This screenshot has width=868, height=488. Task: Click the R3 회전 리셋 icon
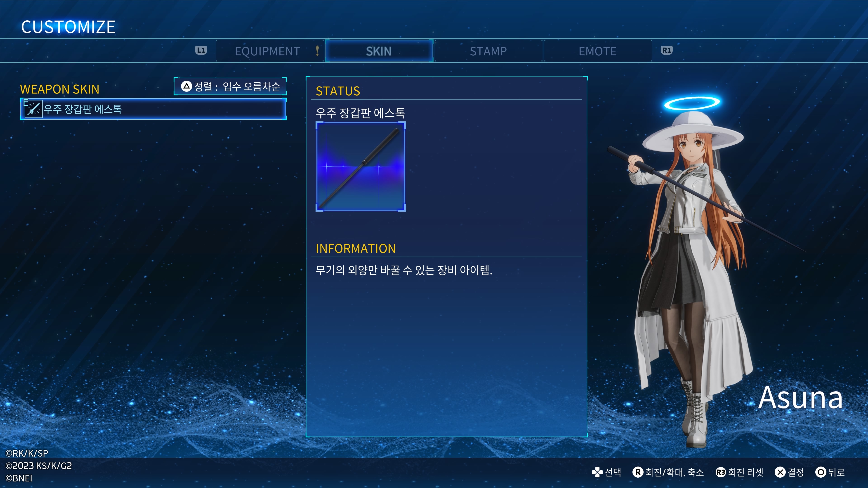720,472
